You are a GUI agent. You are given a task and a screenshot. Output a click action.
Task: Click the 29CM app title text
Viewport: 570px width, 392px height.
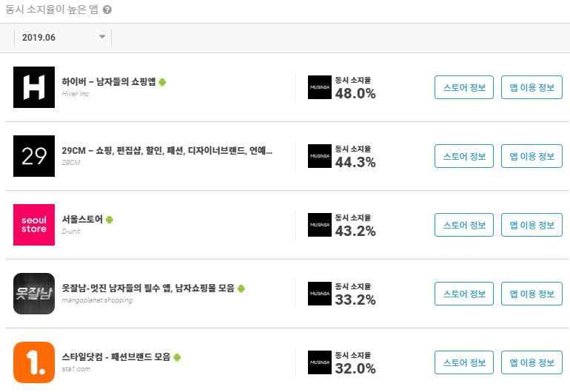pyautogui.click(x=167, y=151)
